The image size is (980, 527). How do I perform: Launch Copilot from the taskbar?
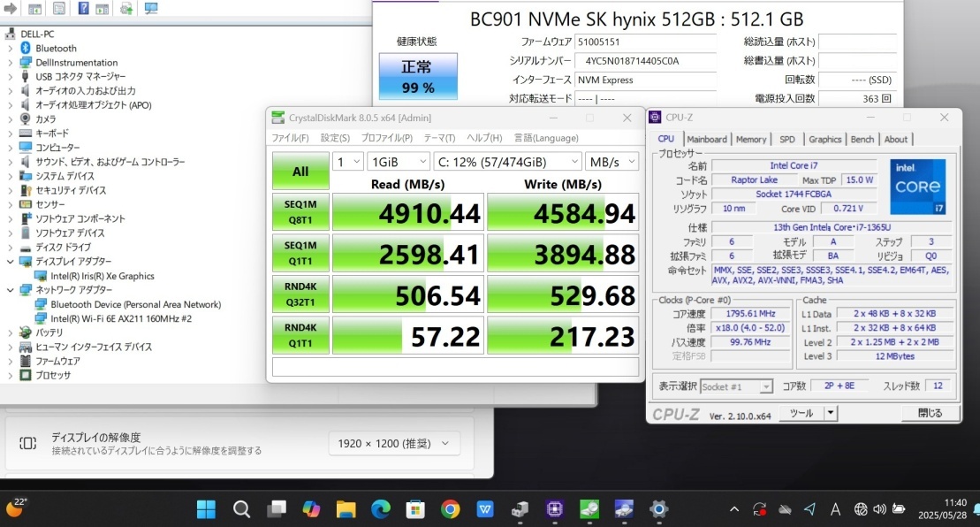point(311,508)
